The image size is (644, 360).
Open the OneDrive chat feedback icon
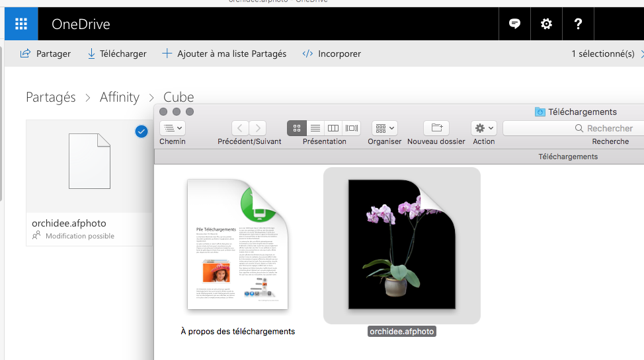pos(514,24)
